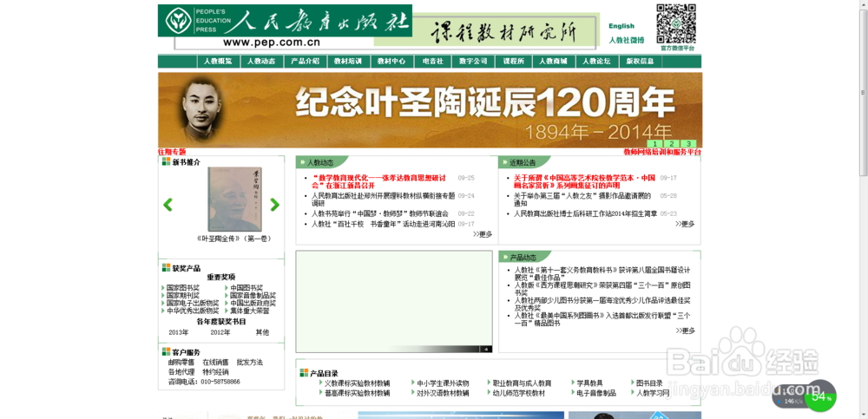The width and height of the screenshot is (868, 419).
Task: Open the 在线销售 service link
Action: click(x=215, y=363)
